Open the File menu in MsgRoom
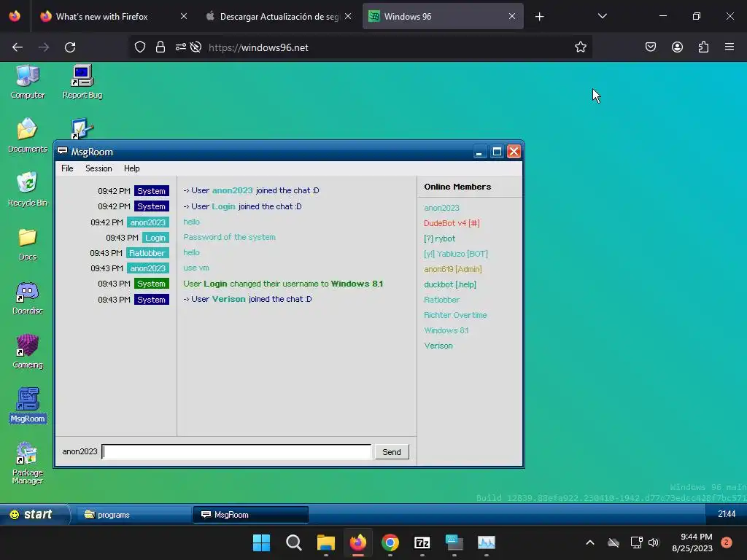Screen dimensions: 747x560 [67, 168]
